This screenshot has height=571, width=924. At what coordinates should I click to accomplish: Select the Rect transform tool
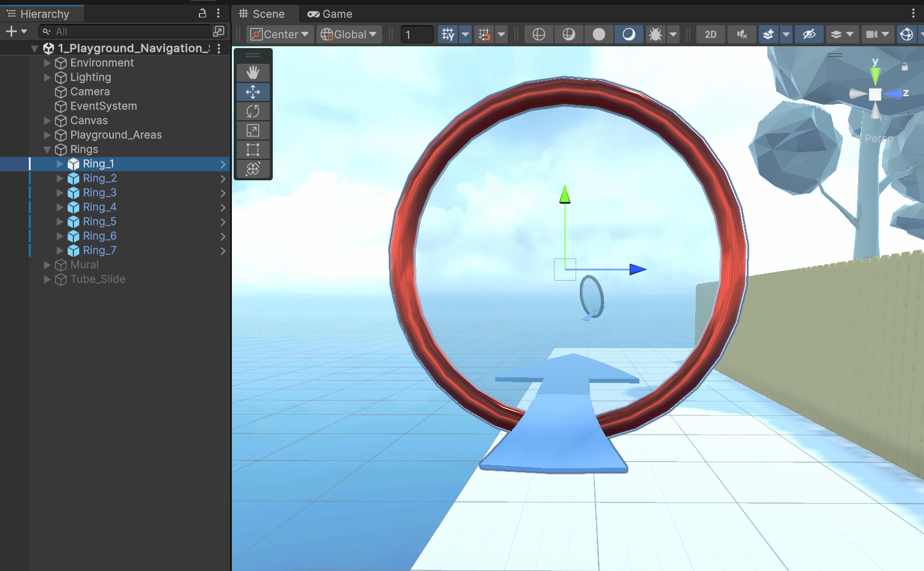(x=253, y=150)
